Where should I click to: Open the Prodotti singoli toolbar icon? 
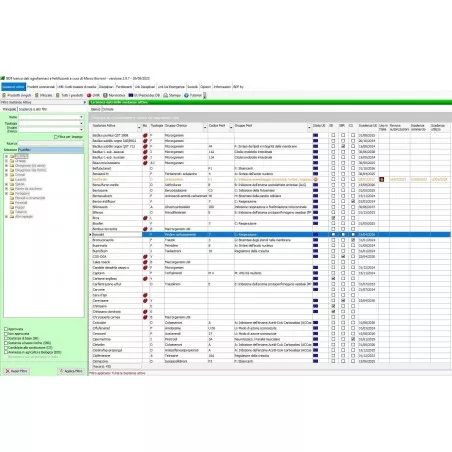4,95
